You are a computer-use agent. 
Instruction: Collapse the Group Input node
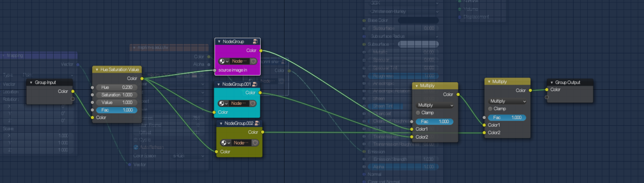(x=31, y=82)
